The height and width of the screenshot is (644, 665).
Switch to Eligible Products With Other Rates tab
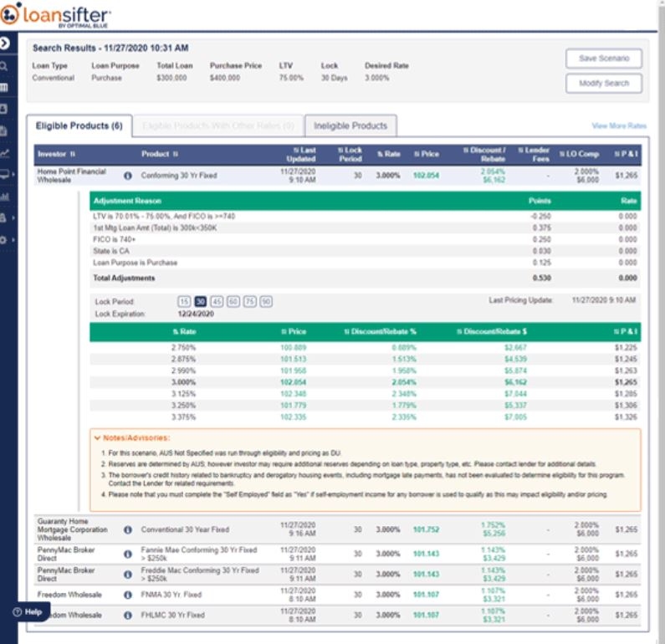point(218,126)
